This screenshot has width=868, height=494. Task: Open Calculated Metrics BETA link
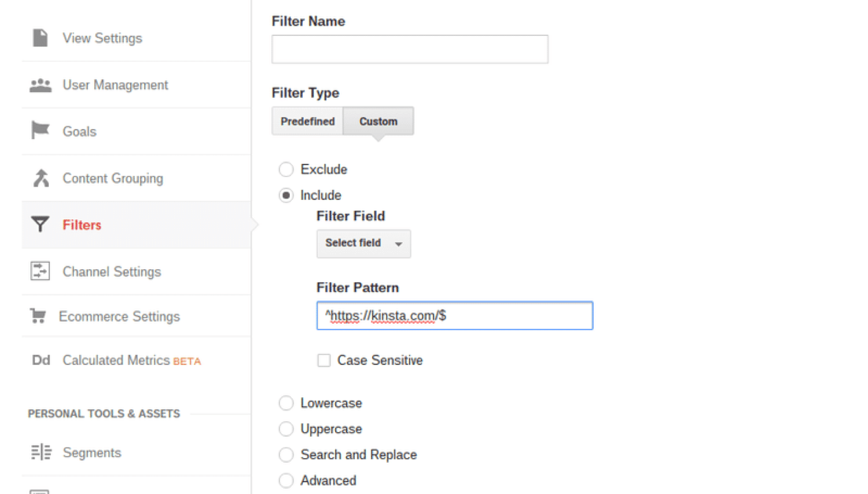pyautogui.click(x=131, y=360)
